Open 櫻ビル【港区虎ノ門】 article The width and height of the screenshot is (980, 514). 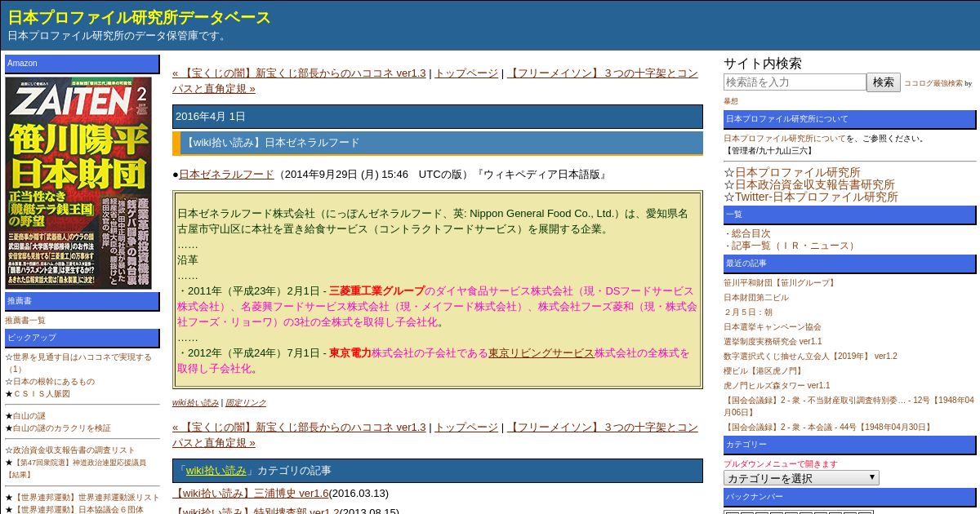click(763, 371)
